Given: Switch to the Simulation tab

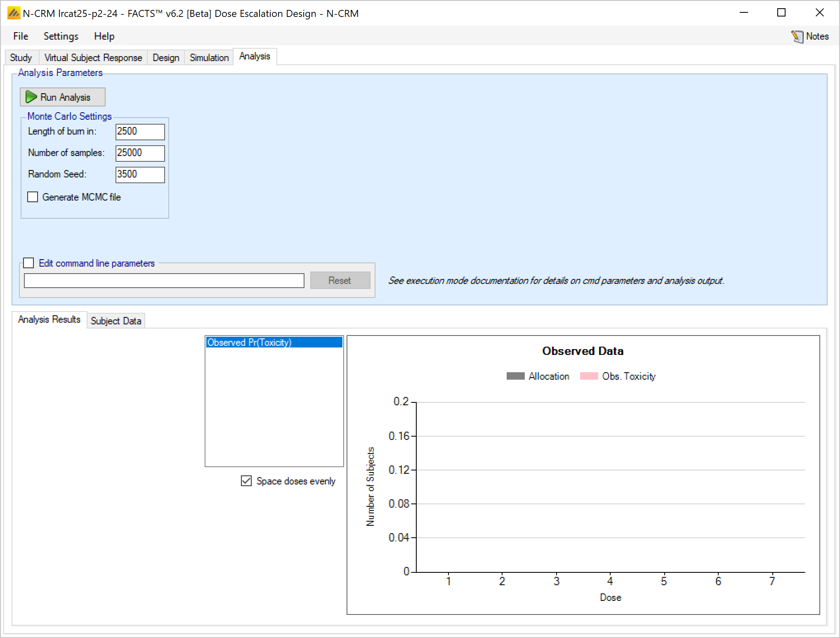Looking at the screenshot, I should (x=209, y=57).
